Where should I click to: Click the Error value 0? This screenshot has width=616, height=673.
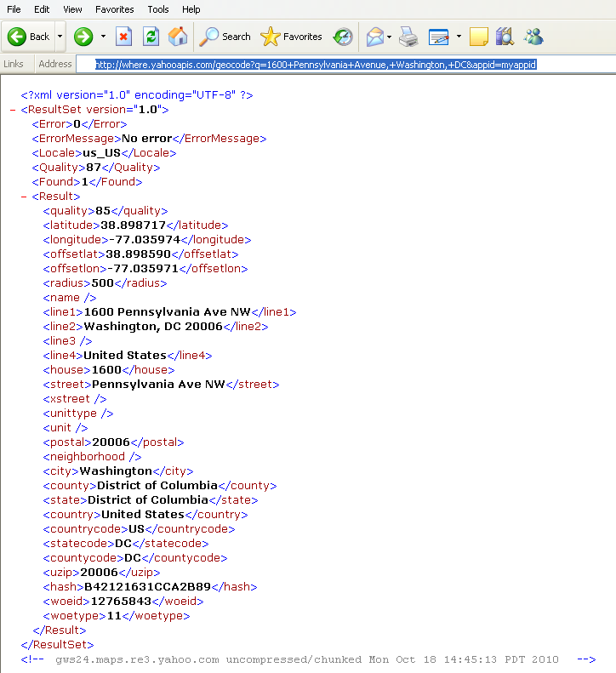pyautogui.click(x=77, y=124)
